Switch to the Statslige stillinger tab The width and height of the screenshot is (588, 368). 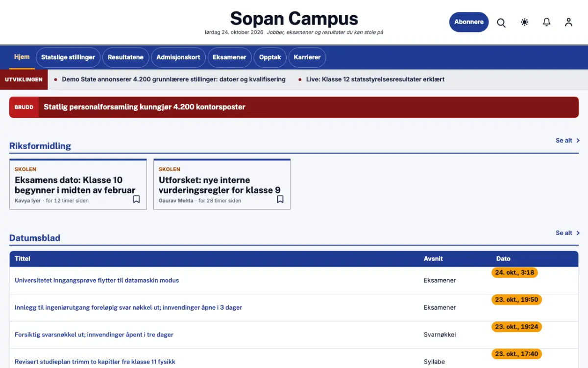pyautogui.click(x=68, y=57)
